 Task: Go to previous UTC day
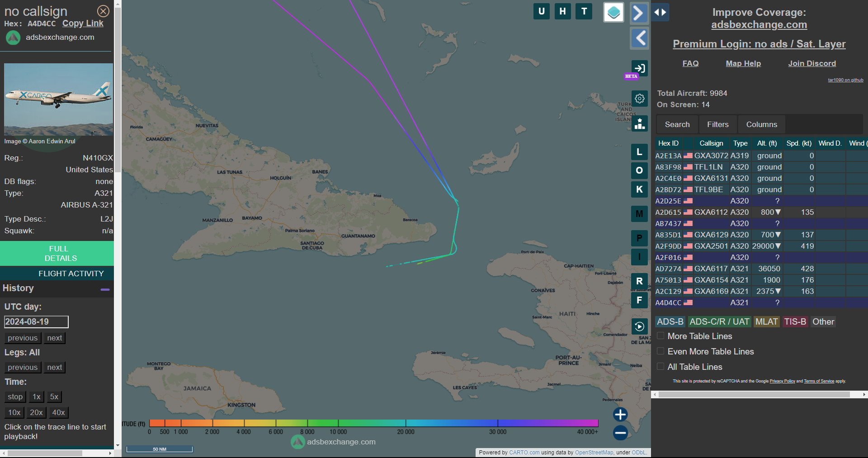pos(23,338)
